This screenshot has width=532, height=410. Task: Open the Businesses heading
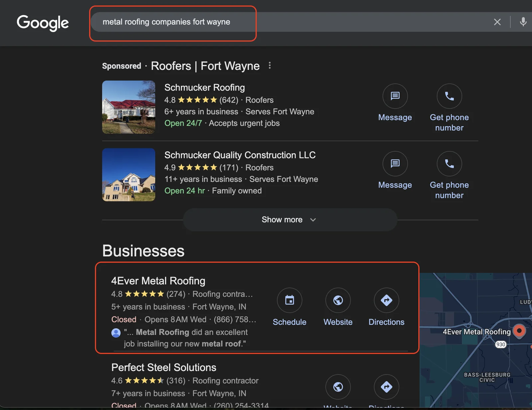coord(143,251)
